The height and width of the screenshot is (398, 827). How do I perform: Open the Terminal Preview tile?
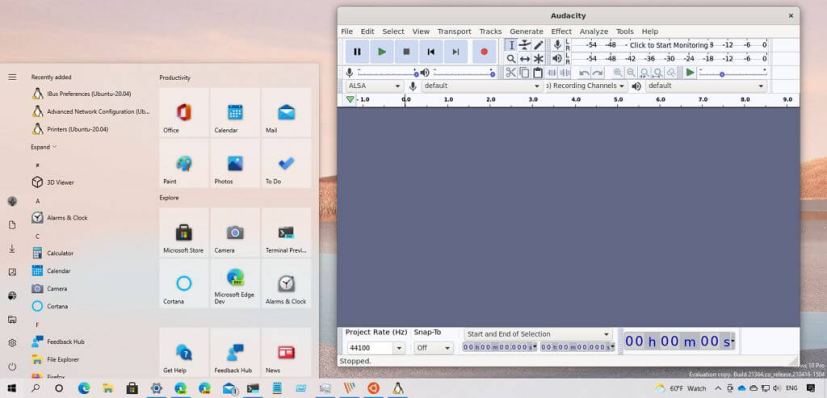[286, 232]
